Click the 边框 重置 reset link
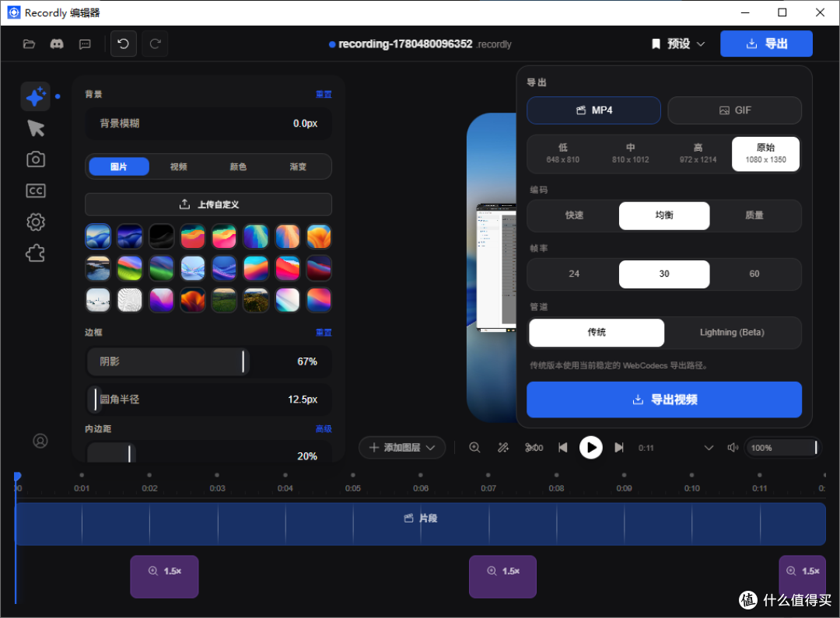840x618 pixels. click(x=324, y=333)
